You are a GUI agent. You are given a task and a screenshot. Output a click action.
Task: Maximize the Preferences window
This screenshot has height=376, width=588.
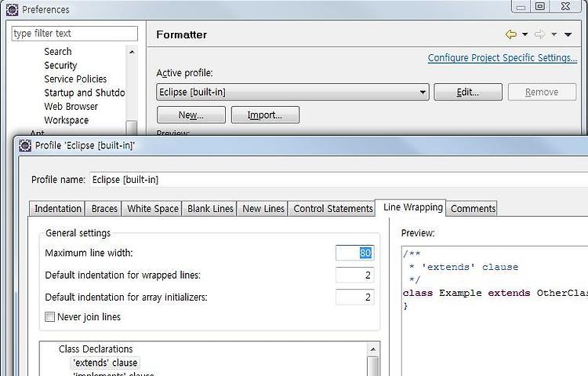click(x=539, y=6)
